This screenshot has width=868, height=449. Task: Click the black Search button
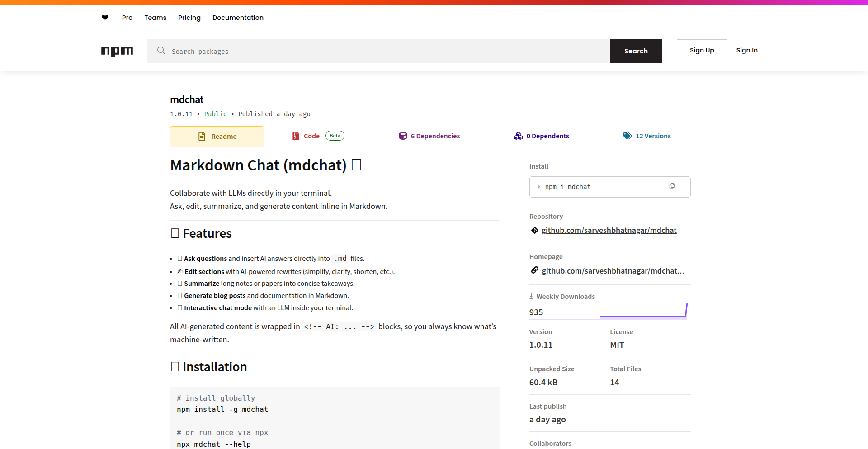click(636, 51)
